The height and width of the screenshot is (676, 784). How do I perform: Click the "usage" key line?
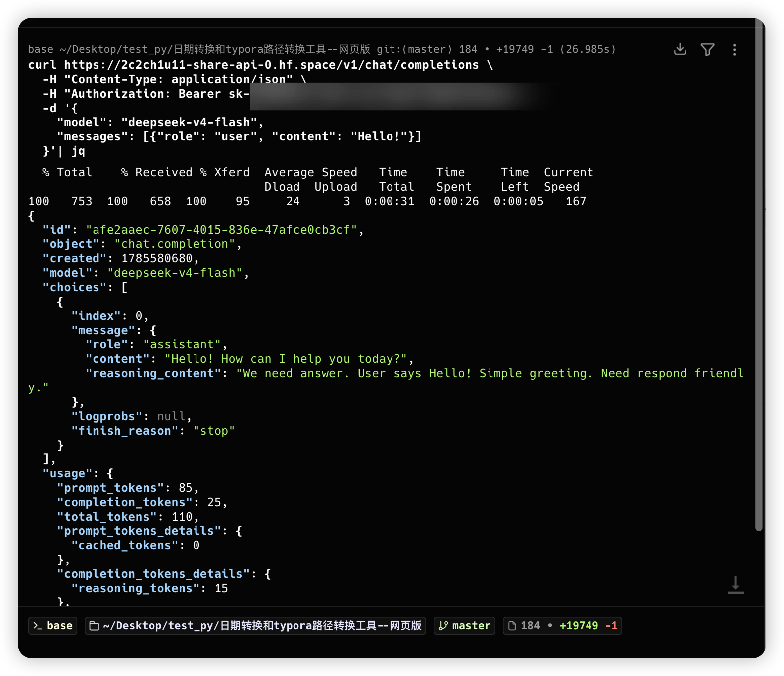click(x=78, y=473)
